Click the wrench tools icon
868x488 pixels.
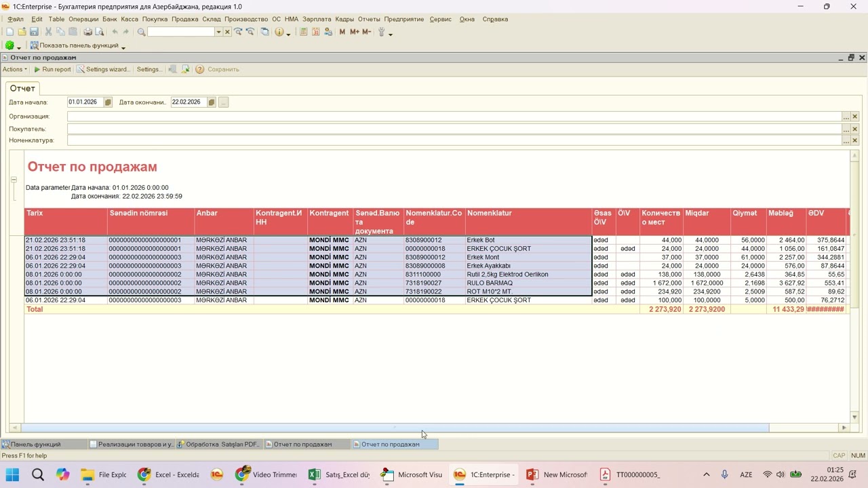pyautogui.click(x=381, y=32)
